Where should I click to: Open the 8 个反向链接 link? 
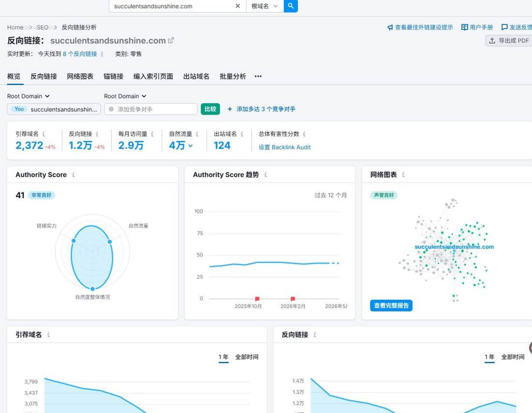pyautogui.click(x=80, y=54)
